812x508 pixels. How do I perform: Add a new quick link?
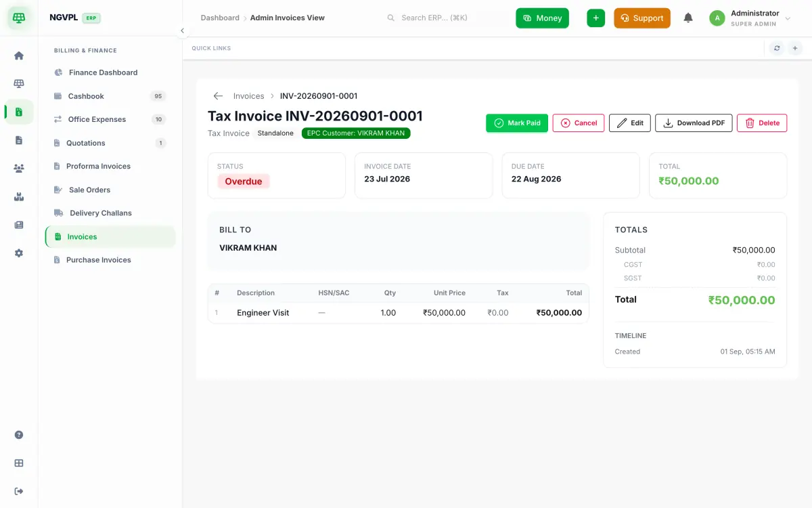click(x=795, y=48)
